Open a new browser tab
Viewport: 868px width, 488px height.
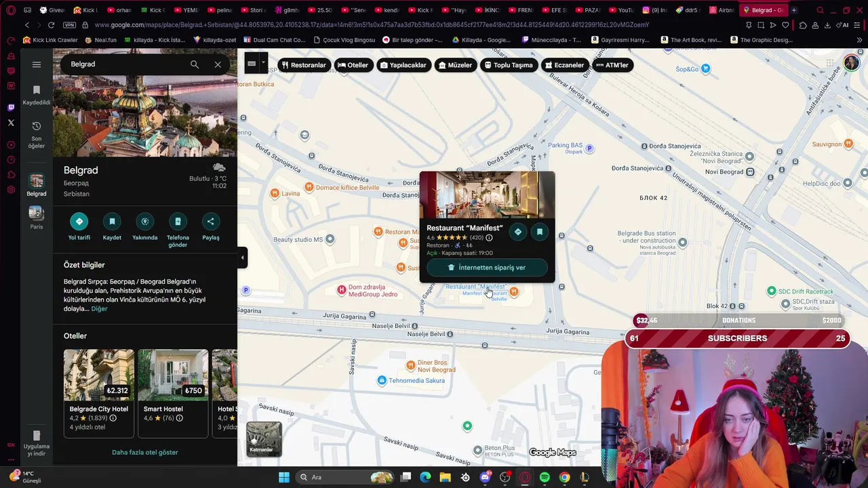794,10
